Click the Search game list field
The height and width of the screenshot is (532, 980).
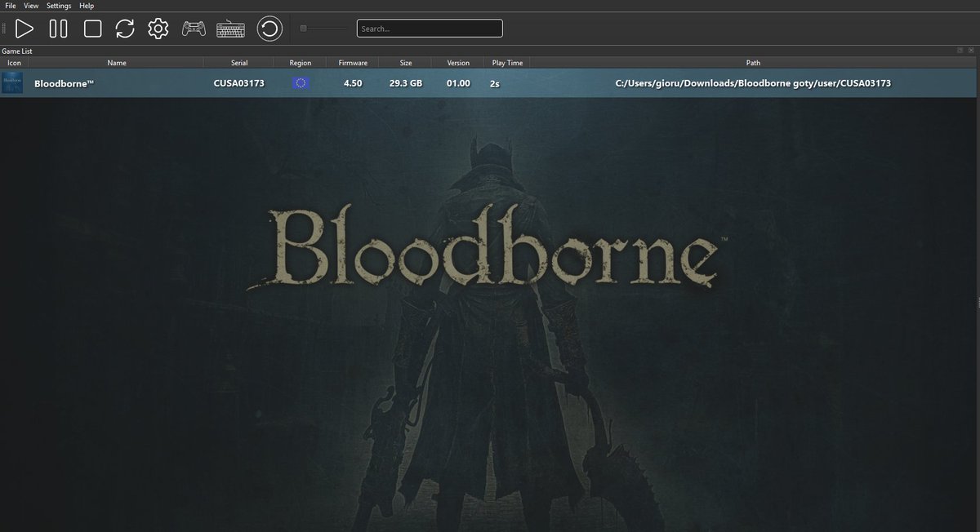click(430, 29)
